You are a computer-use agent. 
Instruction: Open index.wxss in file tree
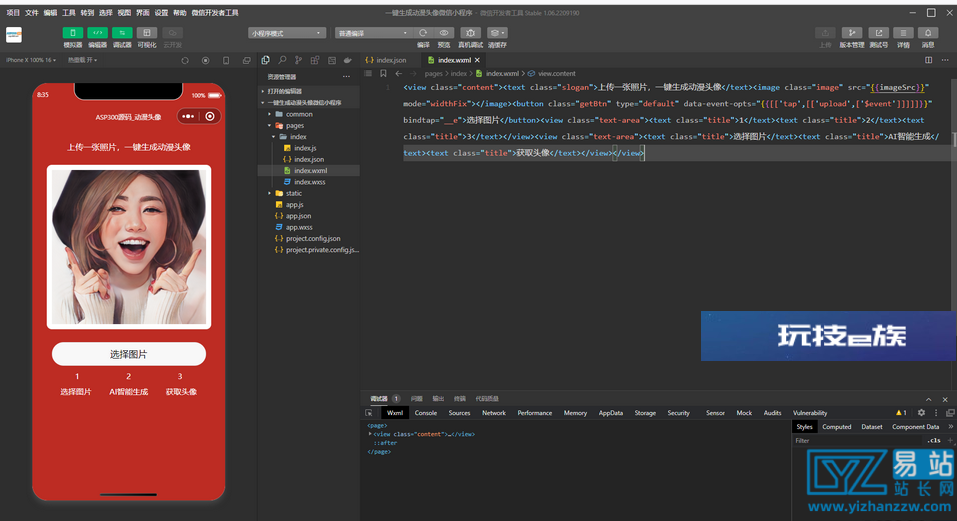pyautogui.click(x=309, y=182)
